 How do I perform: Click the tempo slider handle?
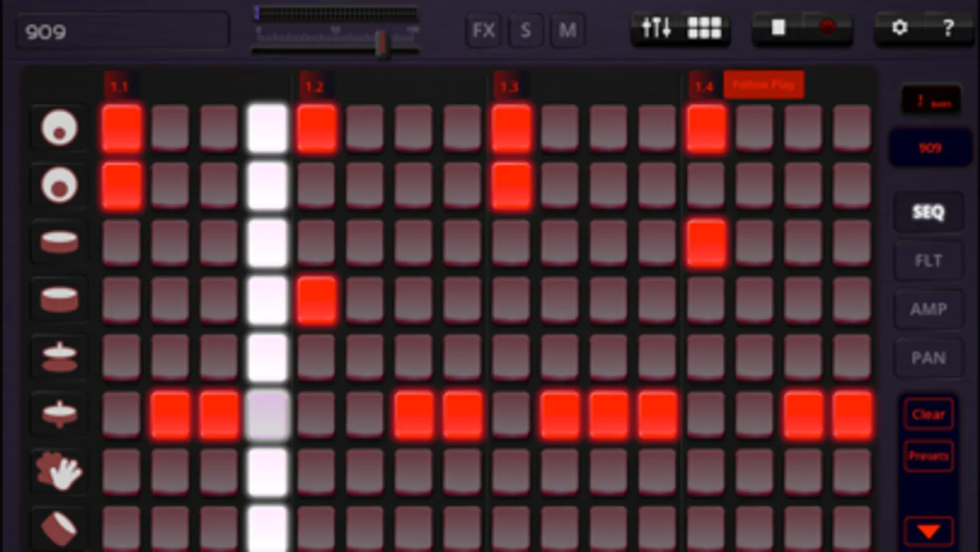(382, 43)
